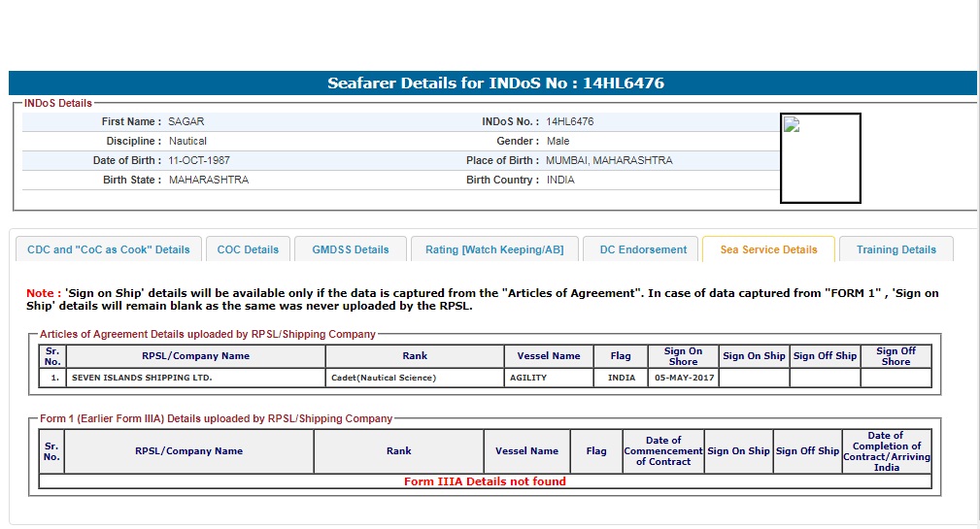Open the CDC and "CoC as Cook" Details tab
The width and height of the screenshot is (980, 529).
pyautogui.click(x=109, y=249)
